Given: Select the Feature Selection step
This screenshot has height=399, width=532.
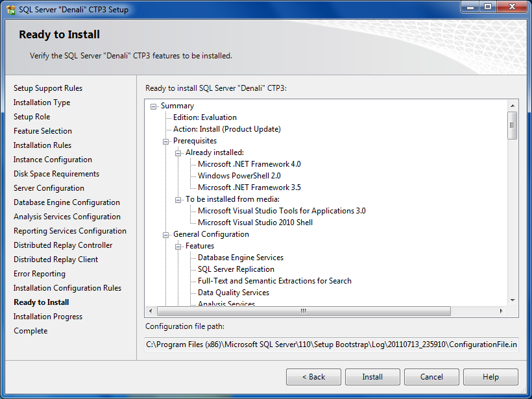Looking at the screenshot, I should [43, 131].
